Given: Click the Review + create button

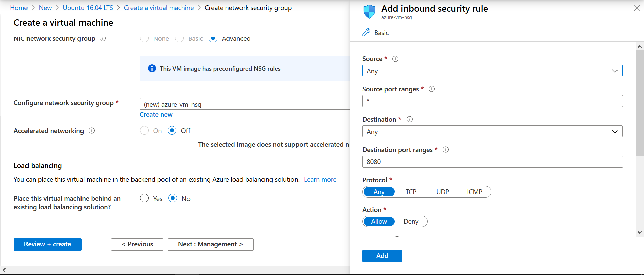Looking at the screenshot, I should 48,244.
